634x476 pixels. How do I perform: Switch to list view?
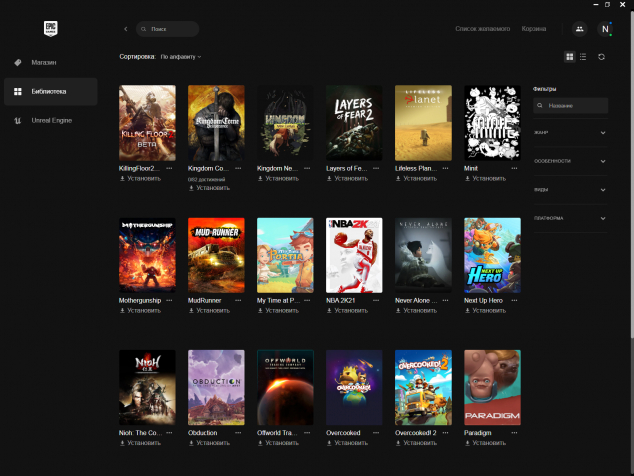tap(583, 57)
